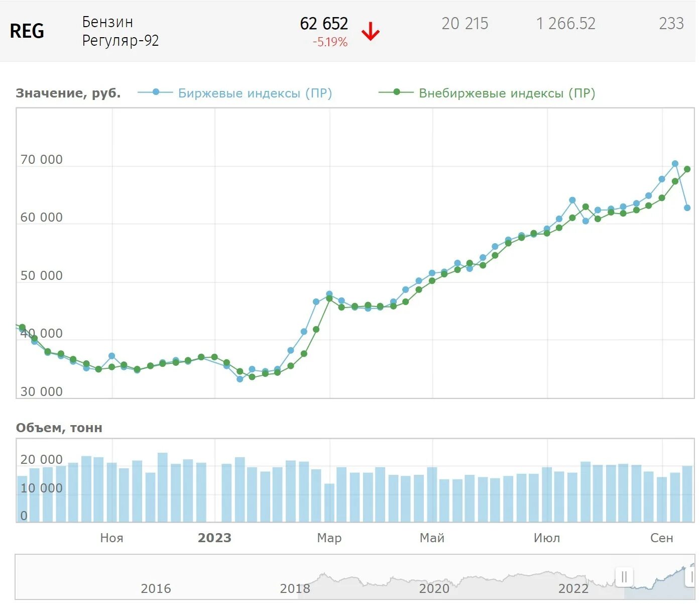Toggle the Внебиржевые индексы (ПР) legend series

click(487, 93)
